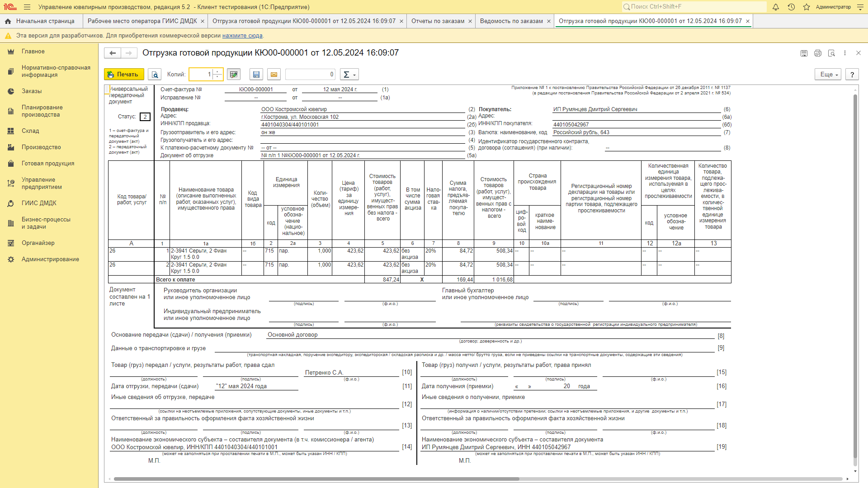Printer icon in the form title bar

click(x=818, y=53)
